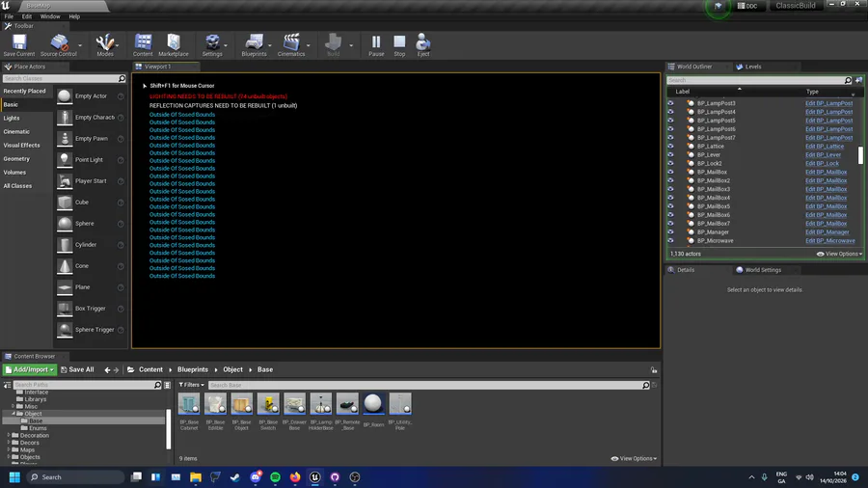Select the Cylinder actor icon
The image size is (868, 488).
point(65,245)
